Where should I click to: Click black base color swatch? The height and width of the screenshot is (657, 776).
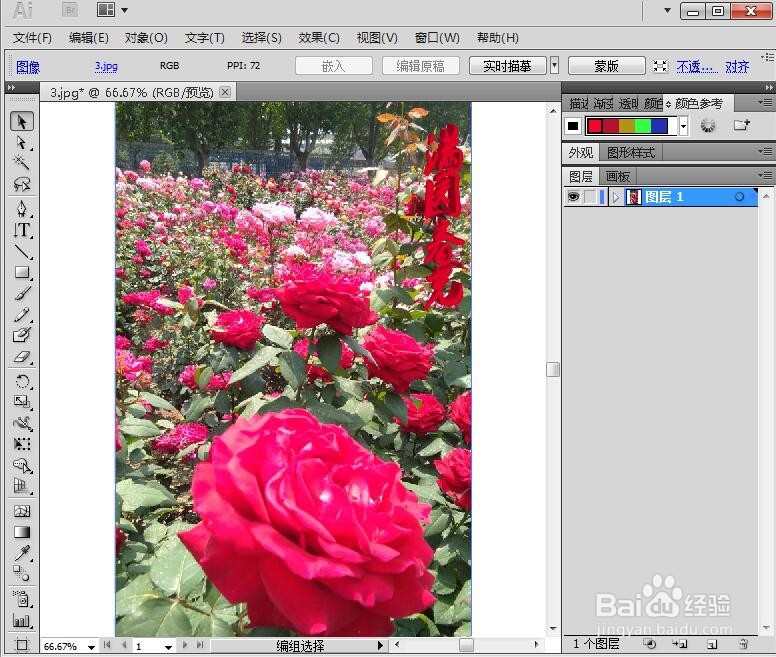(x=573, y=126)
